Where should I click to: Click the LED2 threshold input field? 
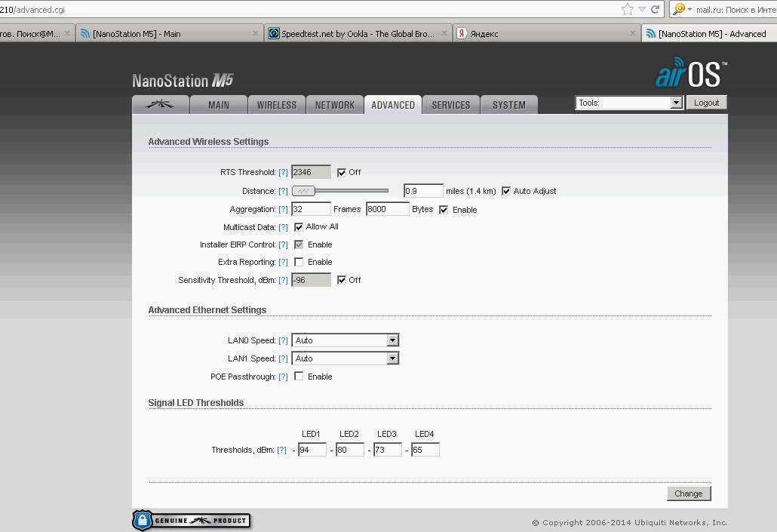click(350, 450)
